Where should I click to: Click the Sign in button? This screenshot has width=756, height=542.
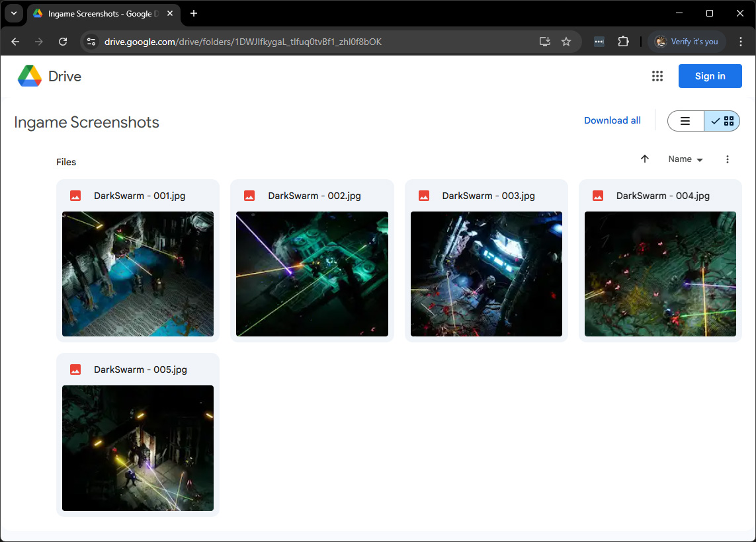pos(710,76)
